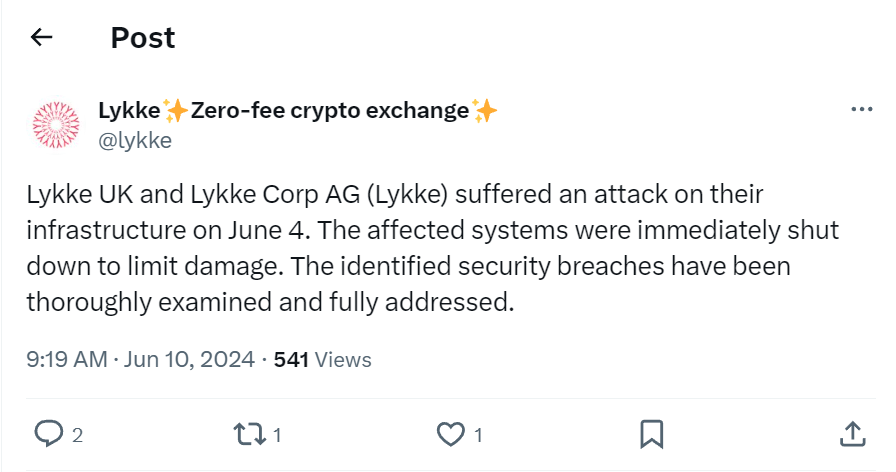Open the Lykke profile avatar

pyautogui.click(x=56, y=124)
